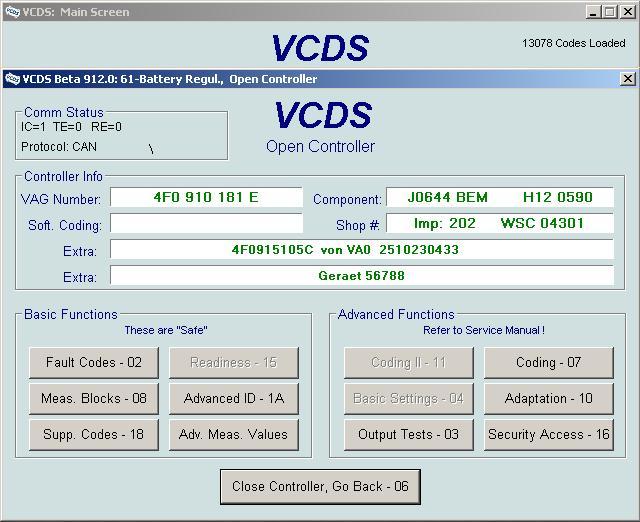The image size is (640, 522).
Task: Open Adaptation - 10 function
Action: 548,399
